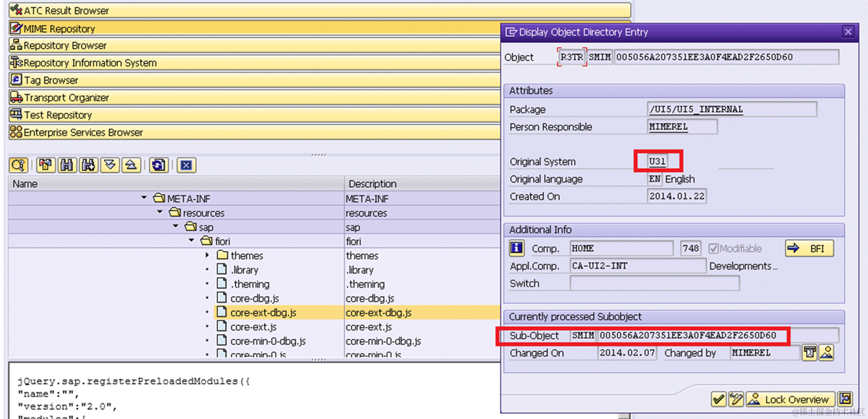This screenshot has height=419, width=868.
Task: Collapse the sap folder node
Action: coord(176,226)
